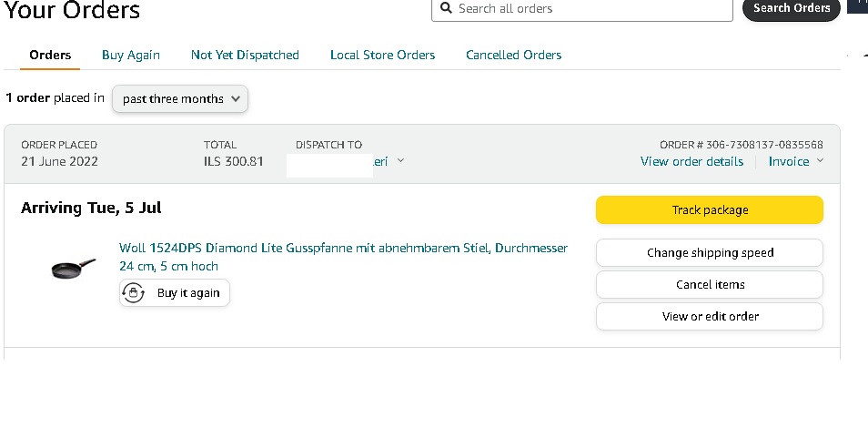The image size is (868, 448).
Task: Click Change shipping speed
Action: click(x=709, y=252)
